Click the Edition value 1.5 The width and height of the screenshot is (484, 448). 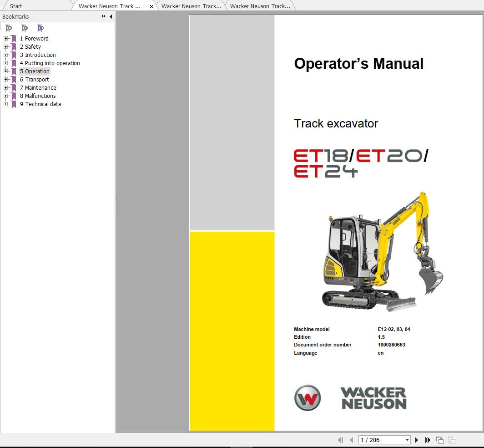381,337
